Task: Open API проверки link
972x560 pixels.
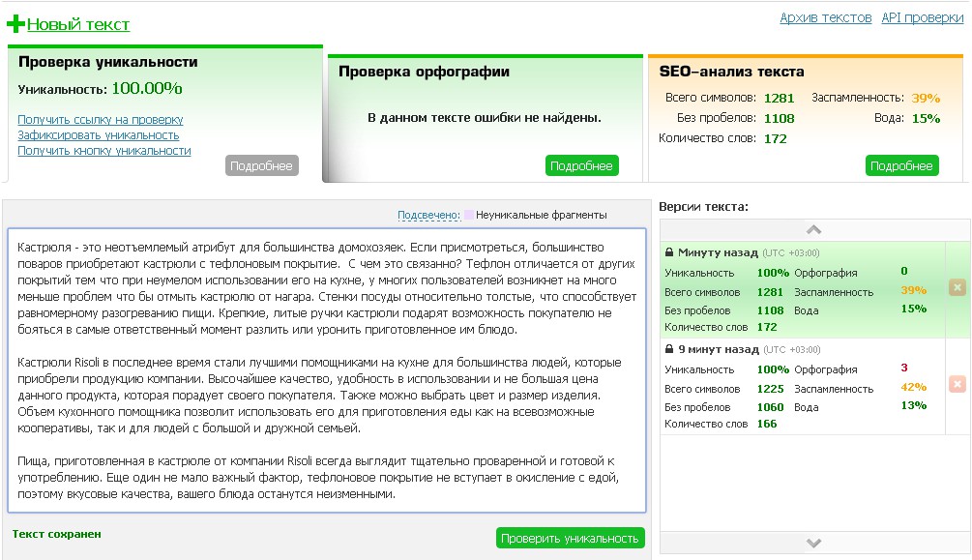Action: pos(923,17)
